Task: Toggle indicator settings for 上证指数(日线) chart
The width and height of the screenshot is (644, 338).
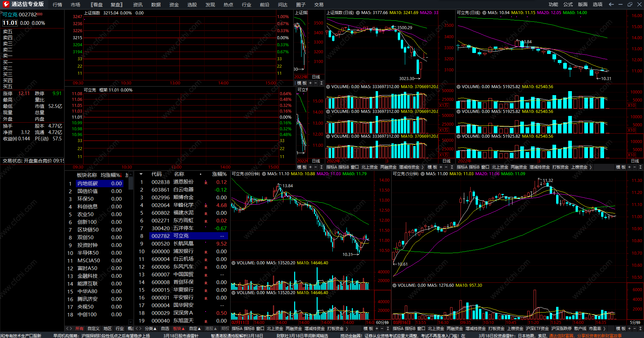Action: pos(358,13)
